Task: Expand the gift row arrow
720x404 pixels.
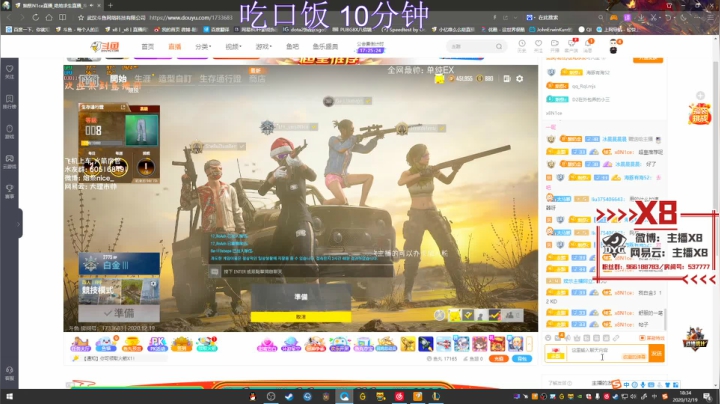Action: click(x=529, y=344)
